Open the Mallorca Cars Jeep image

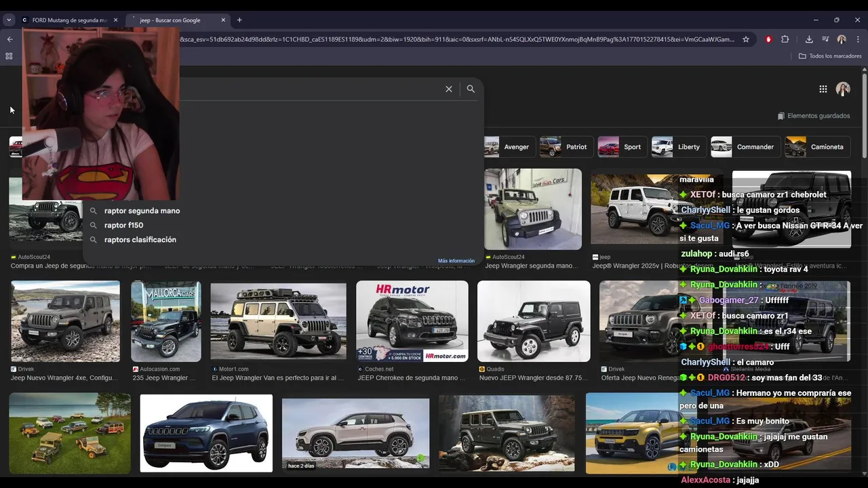coord(166,321)
